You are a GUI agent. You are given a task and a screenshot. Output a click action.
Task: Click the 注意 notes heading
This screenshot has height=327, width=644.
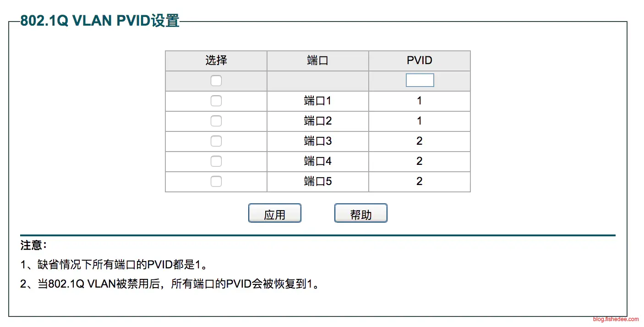[x=33, y=245]
